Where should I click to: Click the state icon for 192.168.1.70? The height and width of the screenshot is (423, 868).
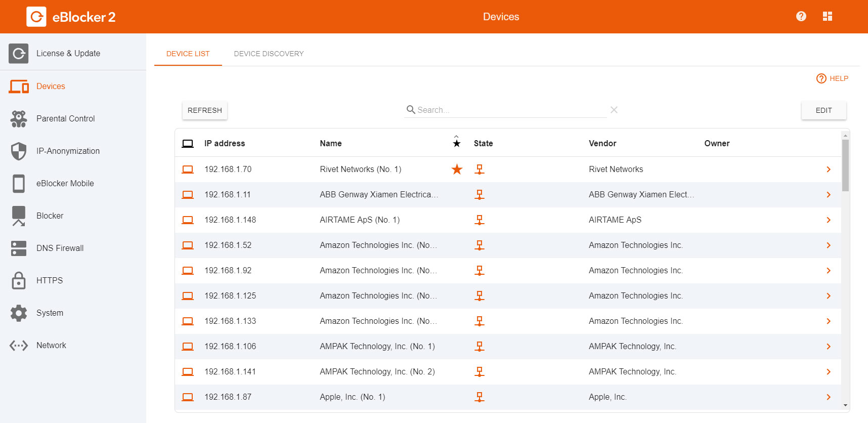(x=480, y=170)
